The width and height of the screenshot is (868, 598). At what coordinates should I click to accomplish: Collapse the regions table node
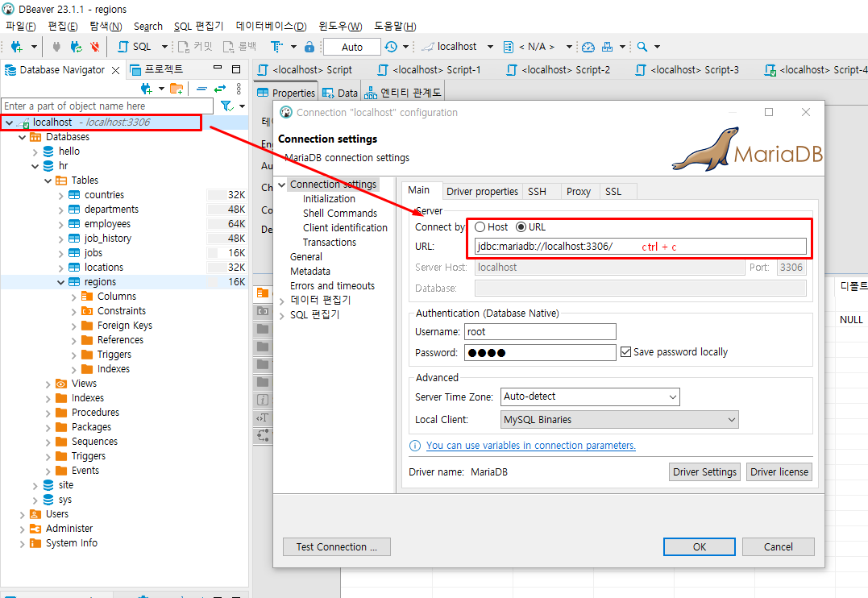tap(61, 282)
